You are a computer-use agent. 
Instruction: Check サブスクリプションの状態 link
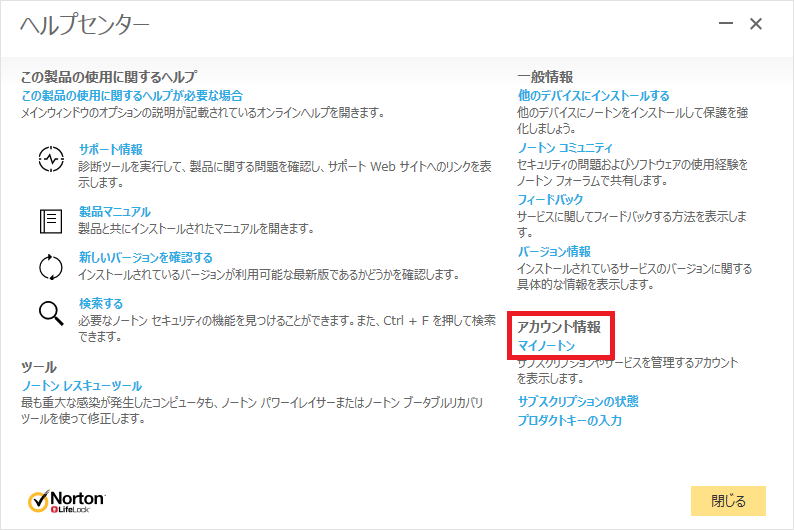point(578,401)
